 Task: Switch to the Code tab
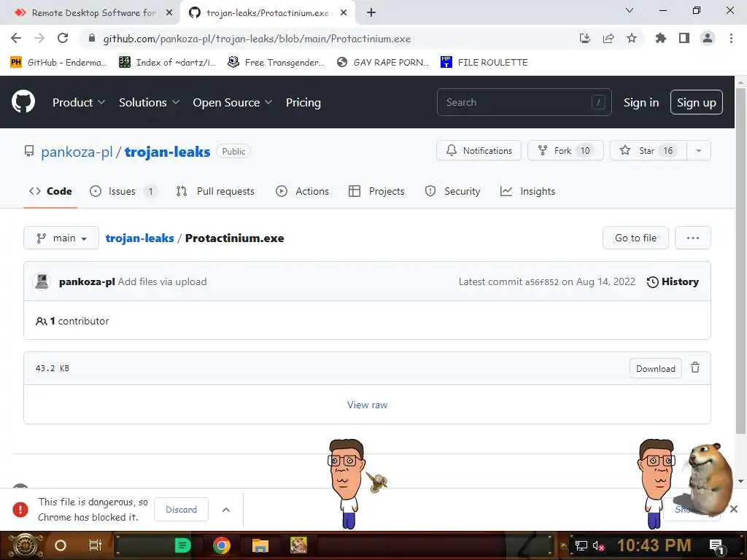coord(50,191)
